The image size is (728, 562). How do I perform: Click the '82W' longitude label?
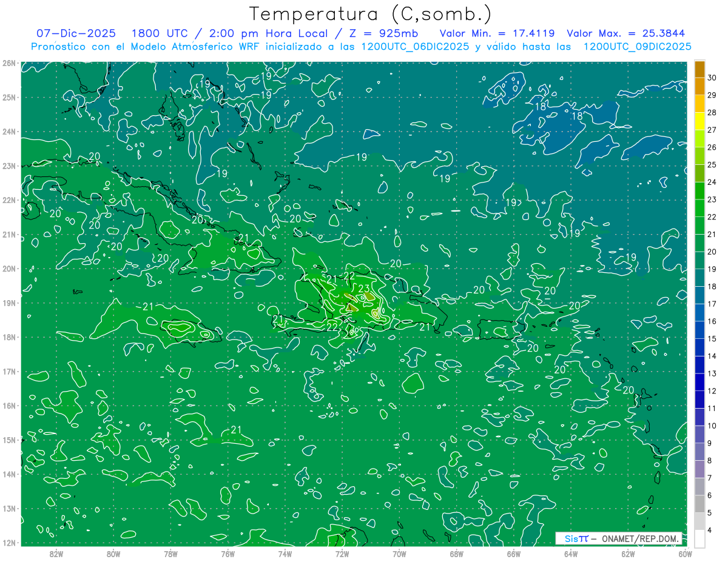[56, 554]
